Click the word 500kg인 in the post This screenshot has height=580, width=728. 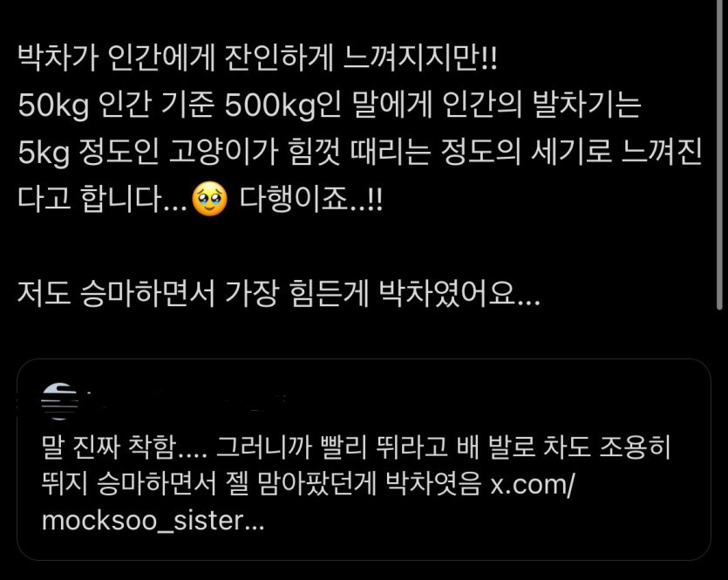pyautogui.click(x=282, y=105)
